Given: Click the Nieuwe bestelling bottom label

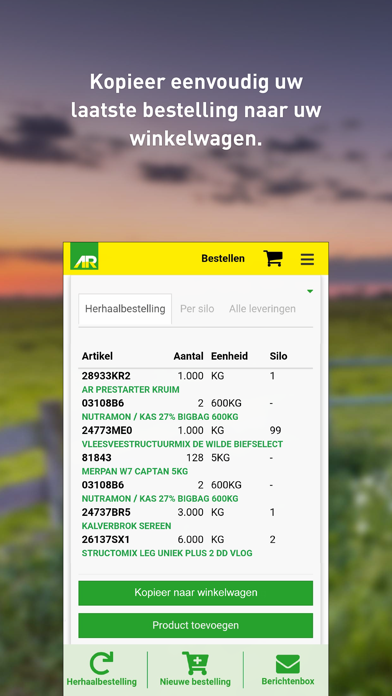Looking at the screenshot, I should coord(195,682).
